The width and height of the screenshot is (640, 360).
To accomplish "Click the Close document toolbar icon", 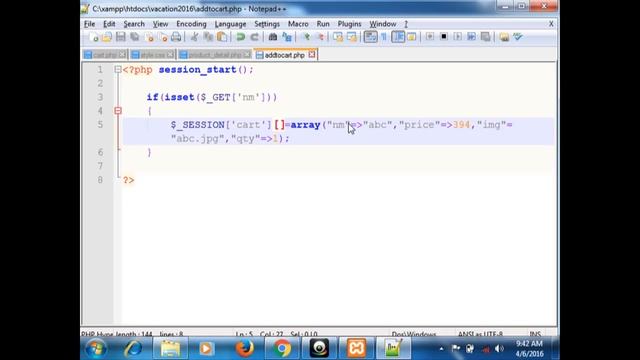I will click(149, 37).
